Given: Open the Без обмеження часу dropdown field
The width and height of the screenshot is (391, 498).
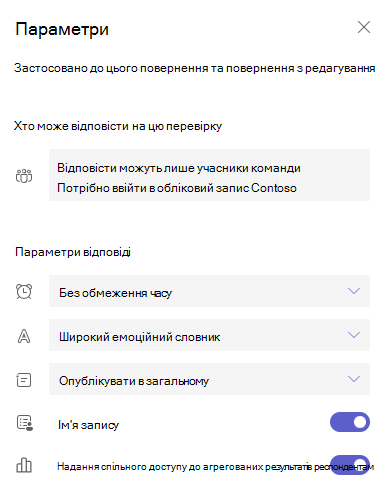Looking at the screenshot, I should (x=209, y=291).
